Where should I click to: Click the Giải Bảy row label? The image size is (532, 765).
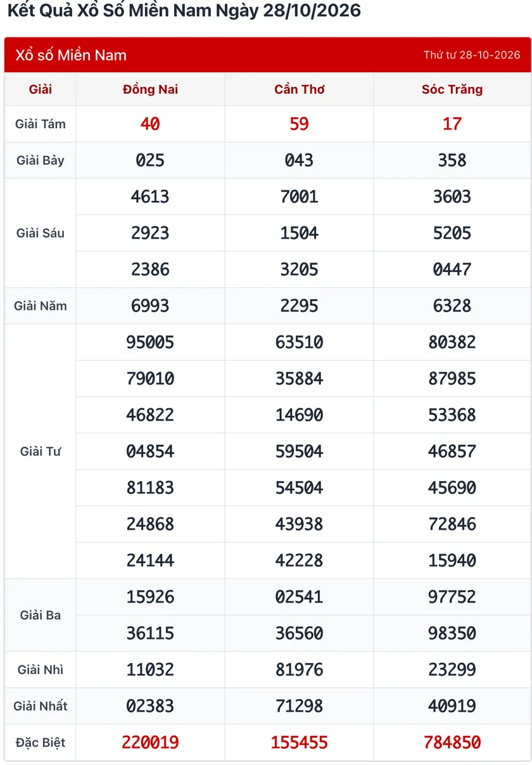coord(41,160)
